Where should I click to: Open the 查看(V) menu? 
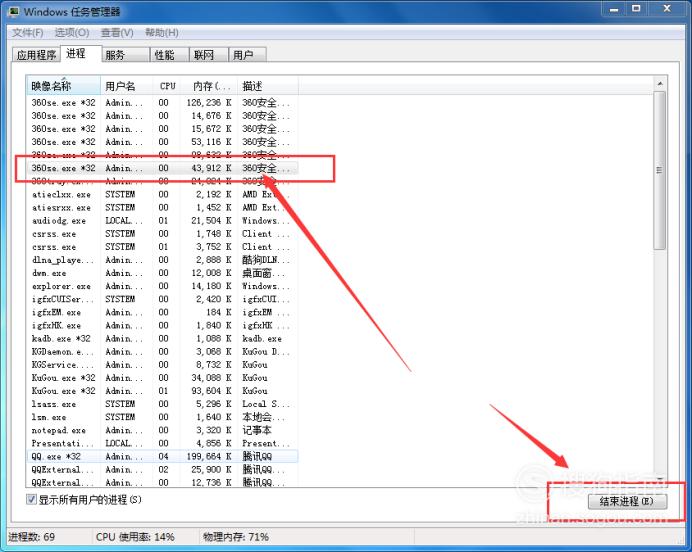(117, 33)
